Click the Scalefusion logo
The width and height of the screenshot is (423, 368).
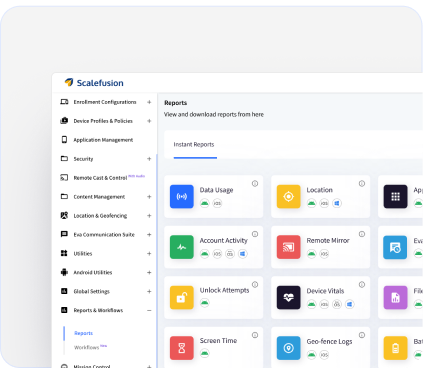point(94,83)
